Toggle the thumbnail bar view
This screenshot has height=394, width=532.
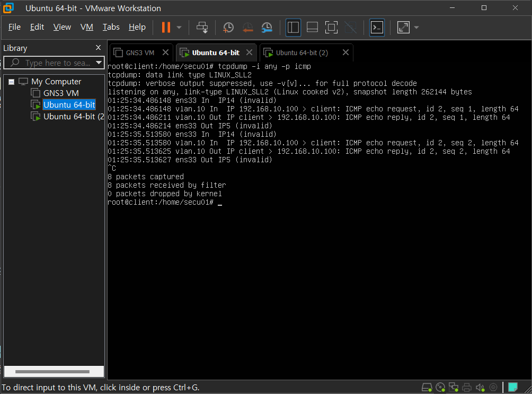[x=312, y=28]
